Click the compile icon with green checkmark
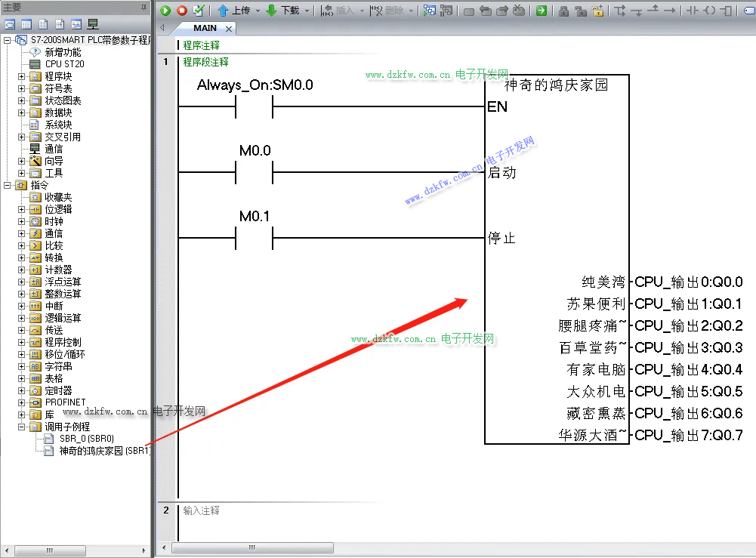 point(198,11)
